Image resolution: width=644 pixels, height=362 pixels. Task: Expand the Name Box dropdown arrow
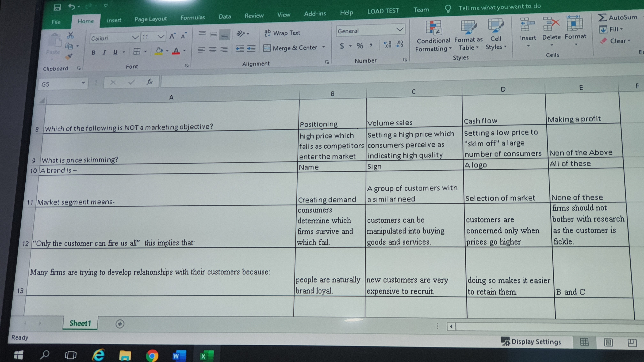tap(83, 83)
